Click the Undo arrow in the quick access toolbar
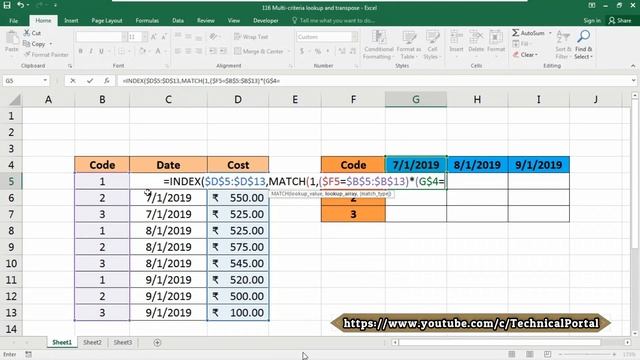 tap(20, 5)
